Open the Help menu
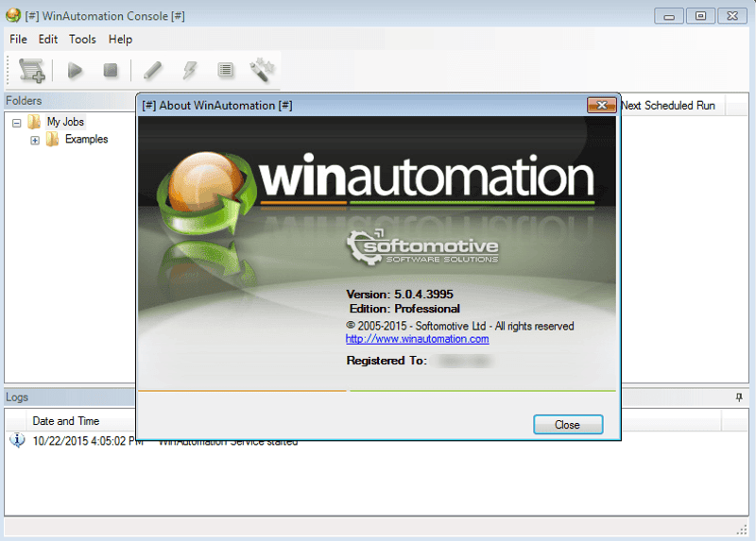 coord(120,40)
